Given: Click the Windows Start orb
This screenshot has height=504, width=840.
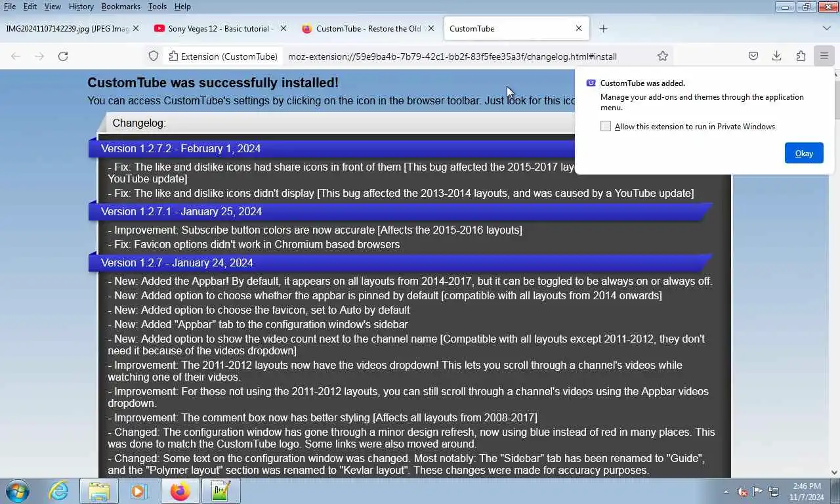Looking at the screenshot, I should [17, 491].
